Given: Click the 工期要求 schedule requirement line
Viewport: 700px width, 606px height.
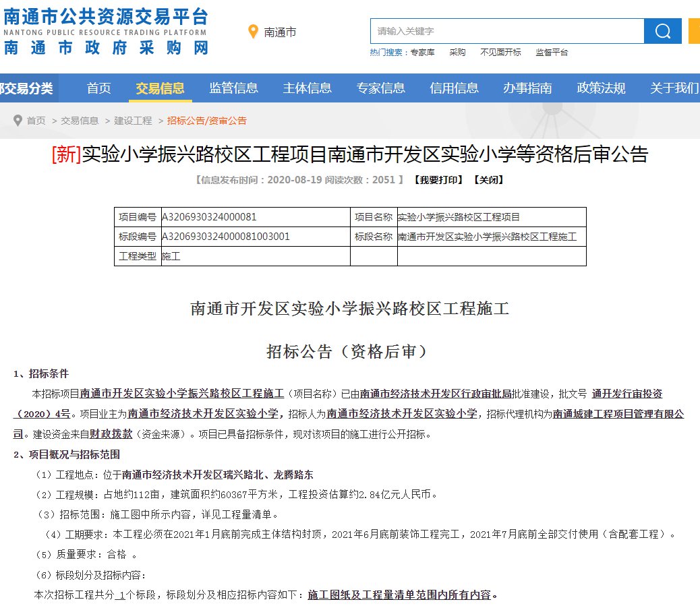Looking at the screenshot, I should (x=360, y=535).
